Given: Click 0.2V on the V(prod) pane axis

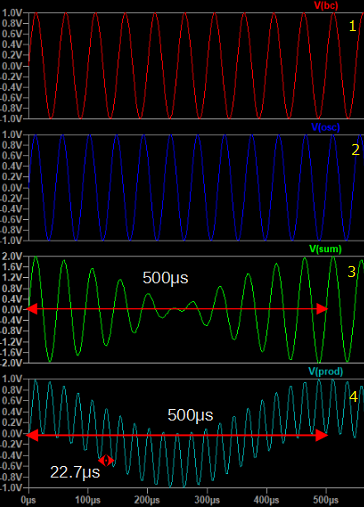Looking at the screenshot, I should [12, 422].
